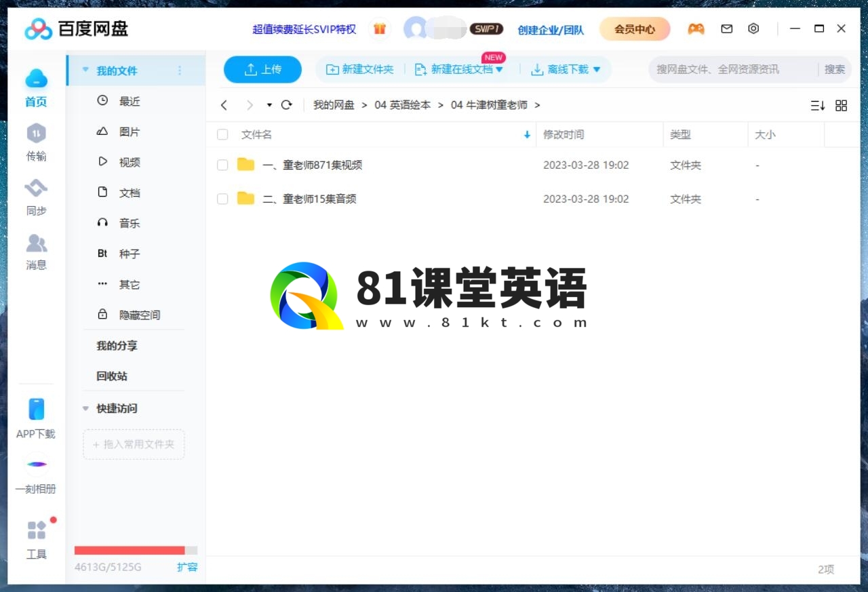Click the 上传 upload button

[x=262, y=69]
